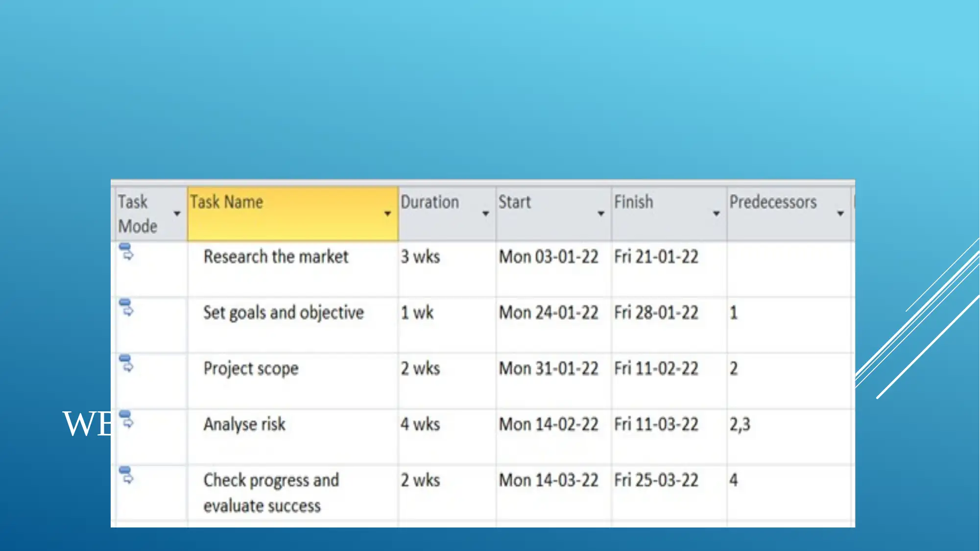Click start date 'Mon 14-02-22'
Screen dimensions: 980x551
coord(549,424)
